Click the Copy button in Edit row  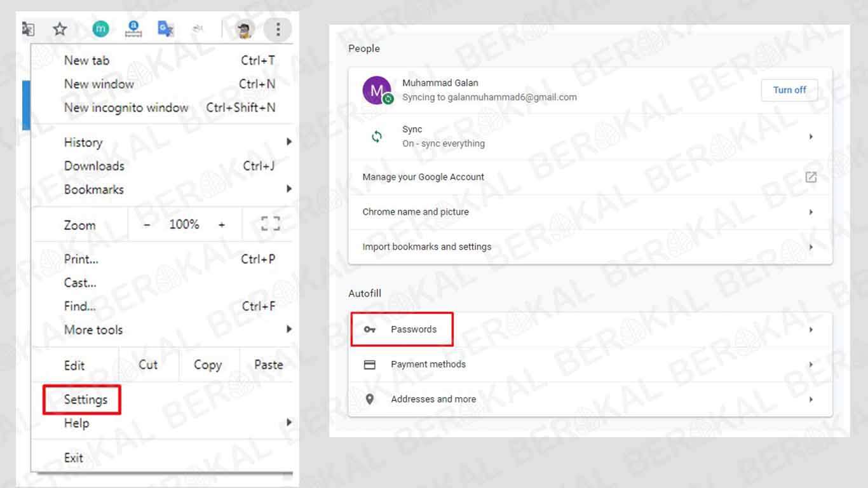pyautogui.click(x=207, y=365)
